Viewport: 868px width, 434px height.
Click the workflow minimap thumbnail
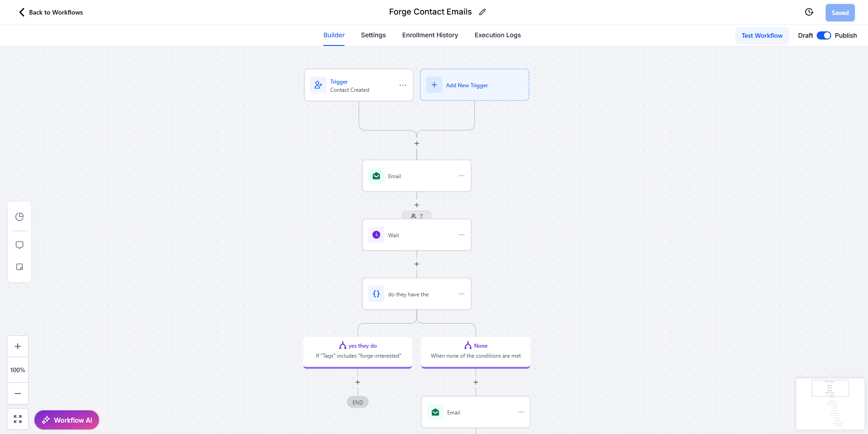[x=830, y=404]
